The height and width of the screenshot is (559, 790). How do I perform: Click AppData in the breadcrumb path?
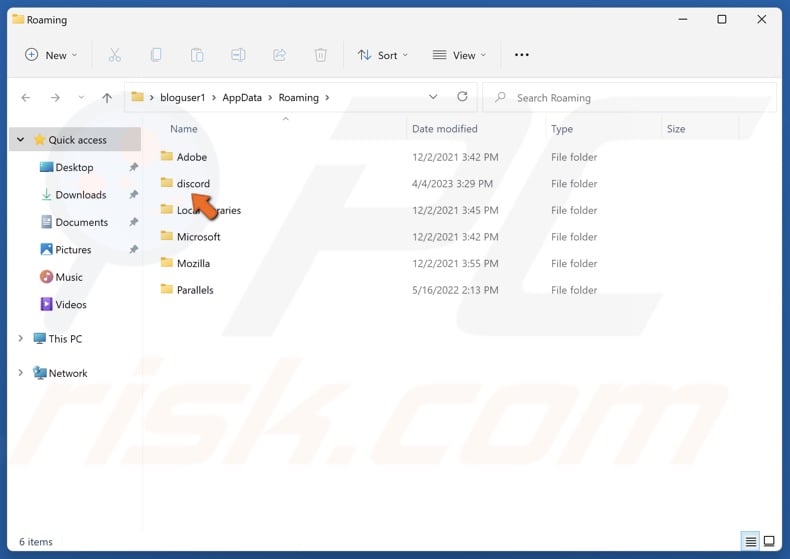[x=242, y=98]
